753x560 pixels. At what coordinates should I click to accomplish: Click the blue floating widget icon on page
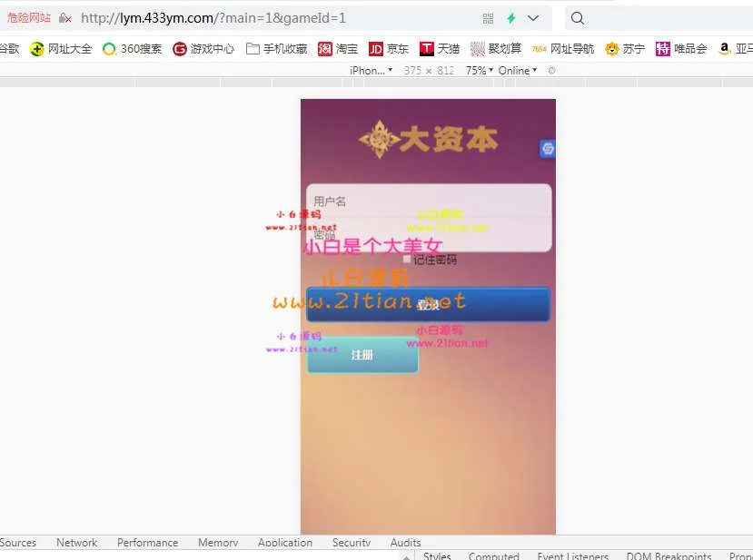[548, 149]
